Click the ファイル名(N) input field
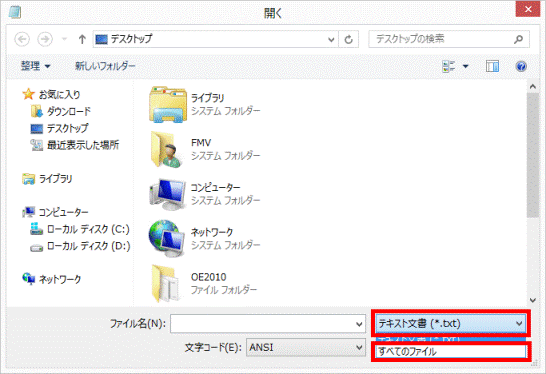Image resolution: width=546 pixels, height=374 pixels. (268, 324)
